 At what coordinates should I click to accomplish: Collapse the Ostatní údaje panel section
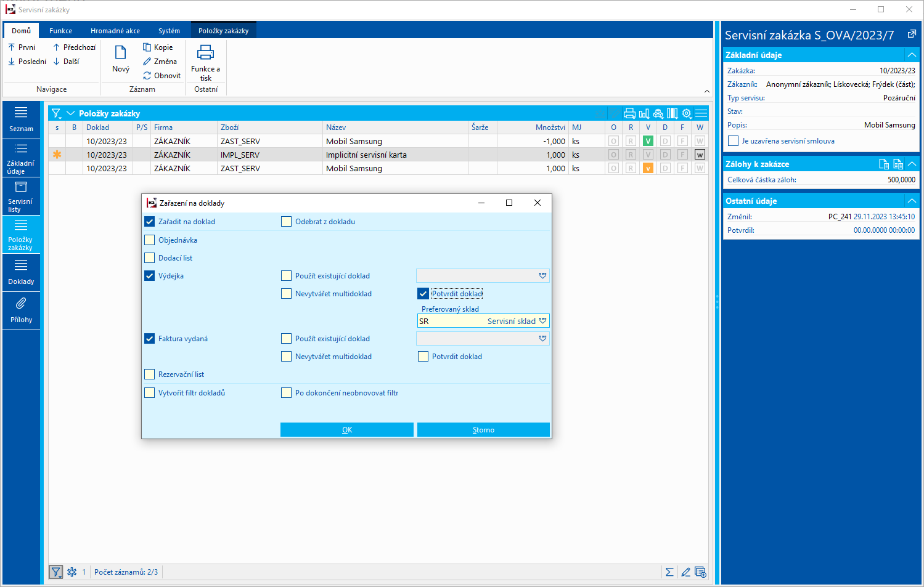[x=912, y=201]
